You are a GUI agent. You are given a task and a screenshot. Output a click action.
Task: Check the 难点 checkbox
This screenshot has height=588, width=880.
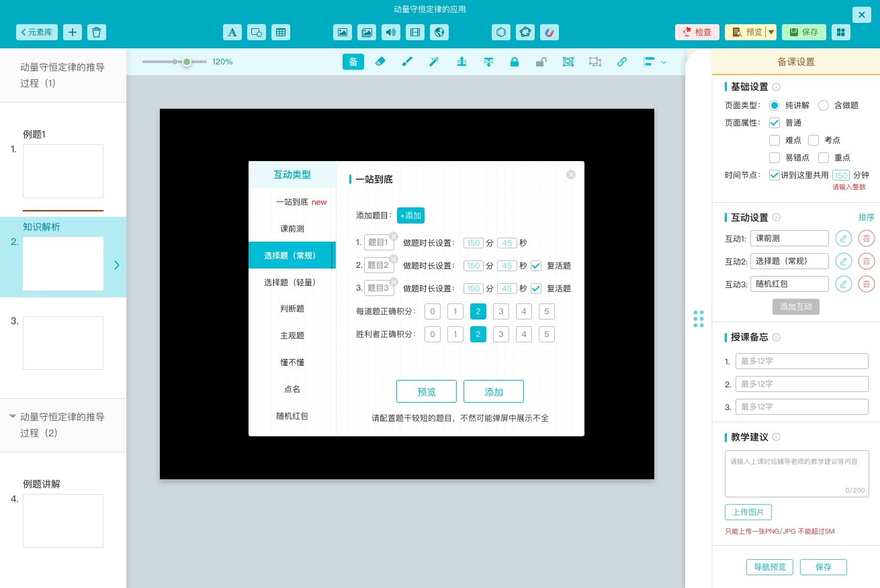pyautogui.click(x=775, y=140)
